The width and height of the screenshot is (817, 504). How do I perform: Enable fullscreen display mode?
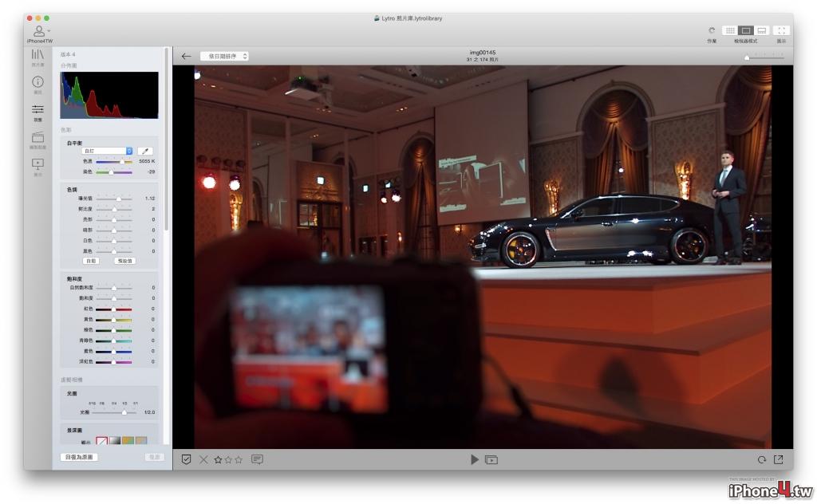pyautogui.click(x=781, y=31)
